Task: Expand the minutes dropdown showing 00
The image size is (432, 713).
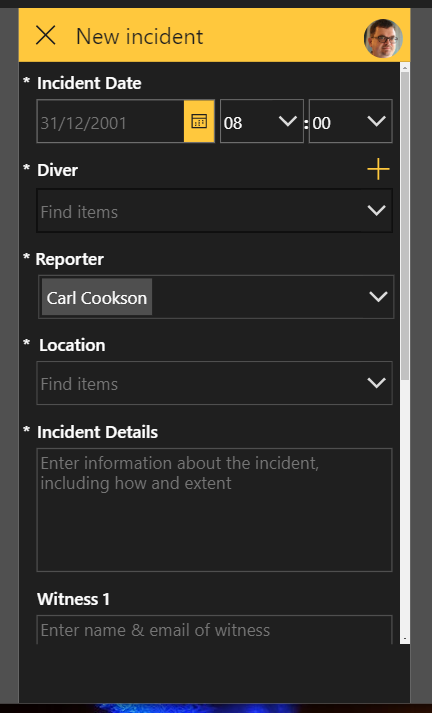Action: [350, 121]
